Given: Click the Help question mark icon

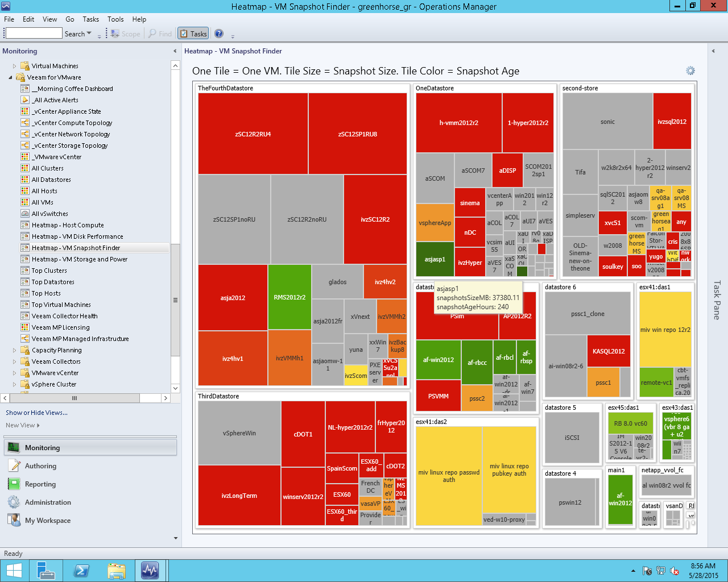Looking at the screenshot, I should [218, 34].
